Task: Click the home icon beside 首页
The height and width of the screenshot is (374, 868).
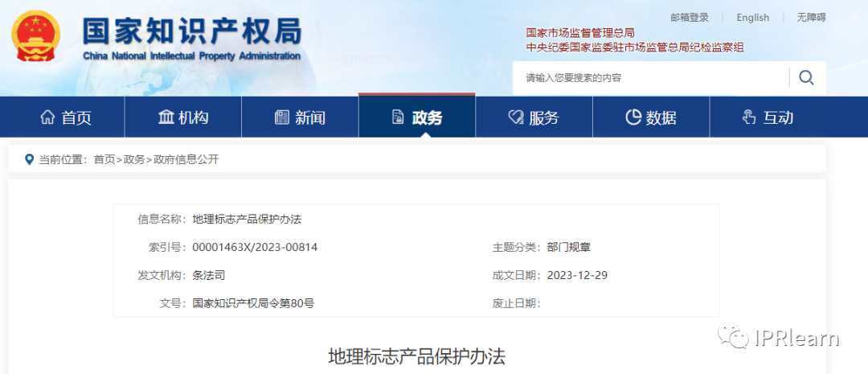Action: click(x=48, y=117)
